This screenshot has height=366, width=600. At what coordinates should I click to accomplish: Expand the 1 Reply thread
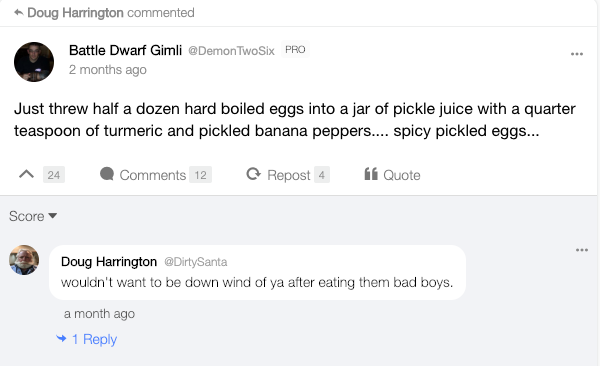pos(94,339)
